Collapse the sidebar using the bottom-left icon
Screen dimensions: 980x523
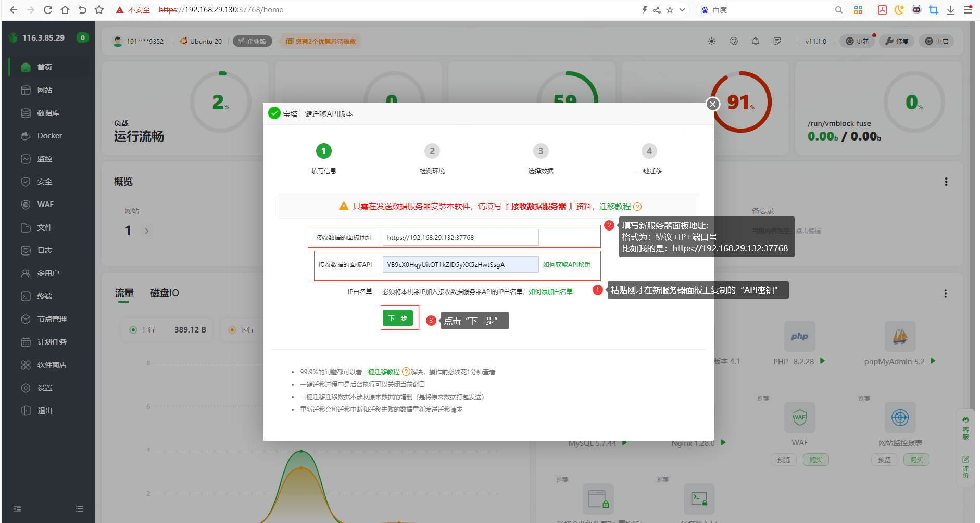(17, 509)
